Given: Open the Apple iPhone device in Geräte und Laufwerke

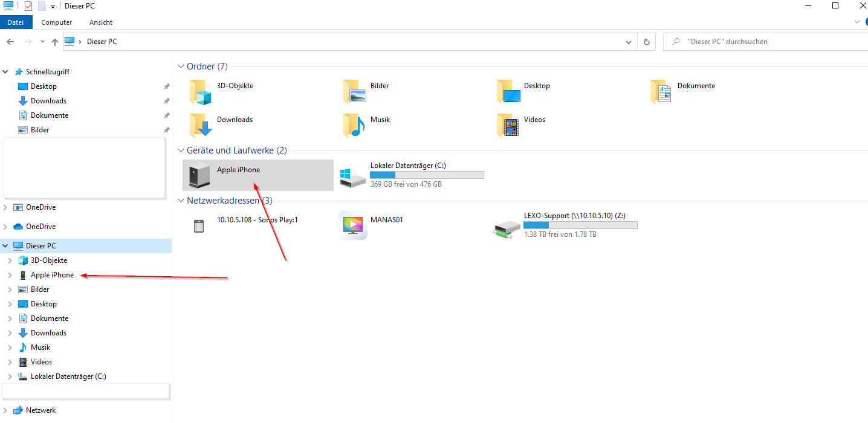Looking at the screenshot, I should point(258,175).
